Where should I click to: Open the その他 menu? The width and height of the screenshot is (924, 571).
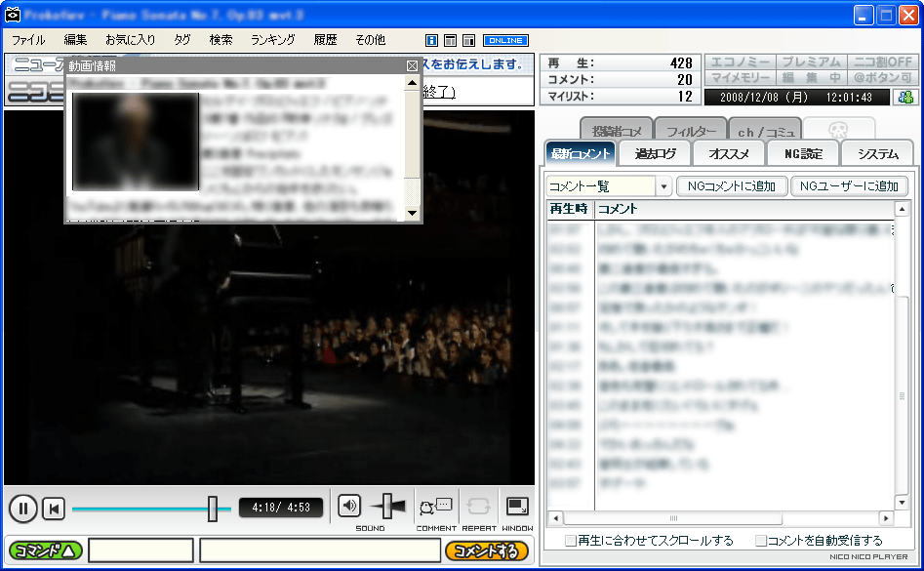[x=370, y=40]
